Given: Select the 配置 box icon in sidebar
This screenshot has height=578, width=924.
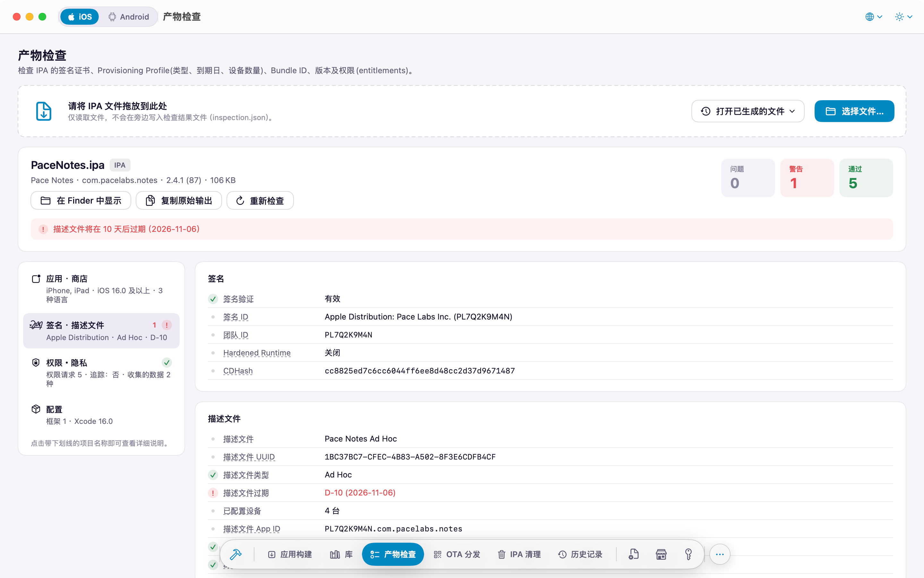Looking at the screenshot, I should point(36,409).
